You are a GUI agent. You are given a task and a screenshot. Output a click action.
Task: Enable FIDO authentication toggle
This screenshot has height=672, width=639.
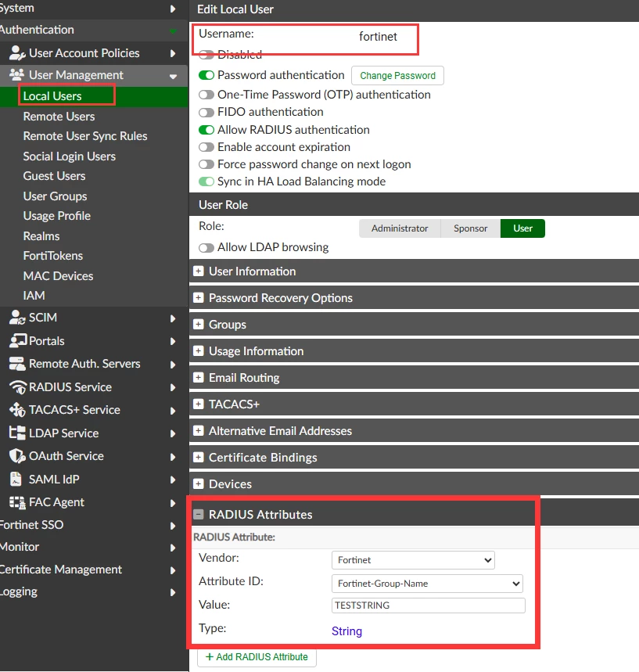pyautogui.click(x=206, y=112)
